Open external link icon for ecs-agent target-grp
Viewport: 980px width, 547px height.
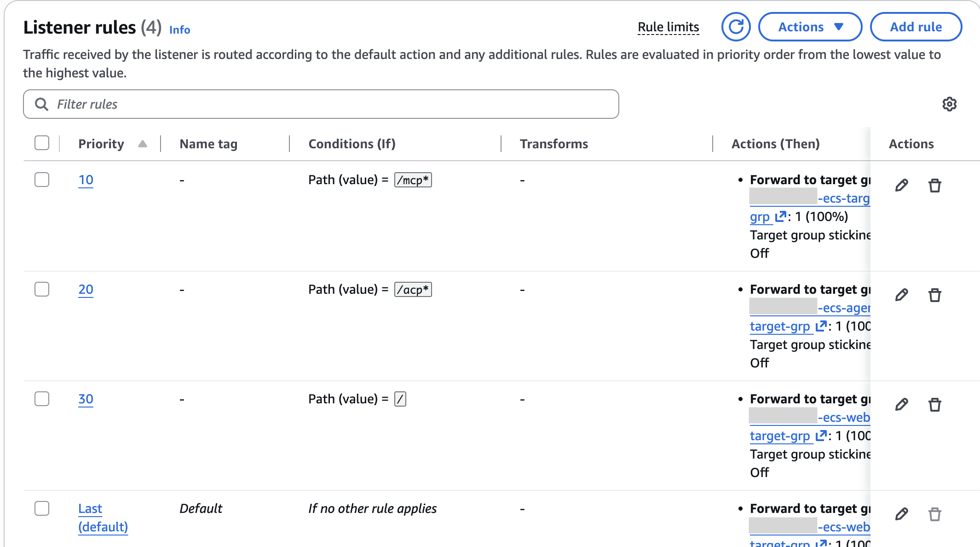[821, 326]
